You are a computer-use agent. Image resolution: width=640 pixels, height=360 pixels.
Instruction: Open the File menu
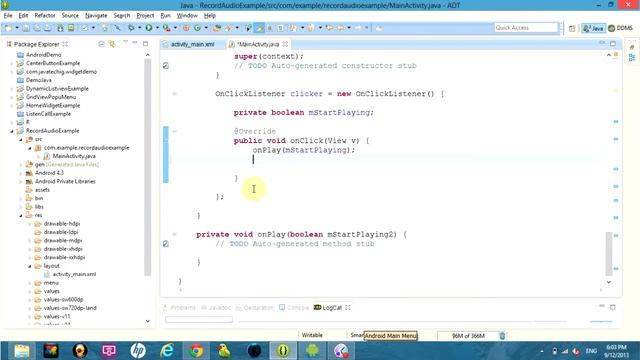tap(8, 16)
